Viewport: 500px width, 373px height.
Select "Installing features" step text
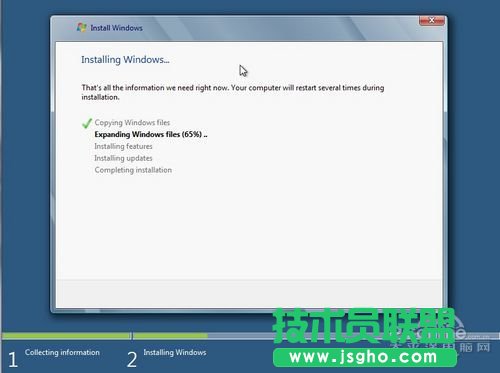(123, 146)
